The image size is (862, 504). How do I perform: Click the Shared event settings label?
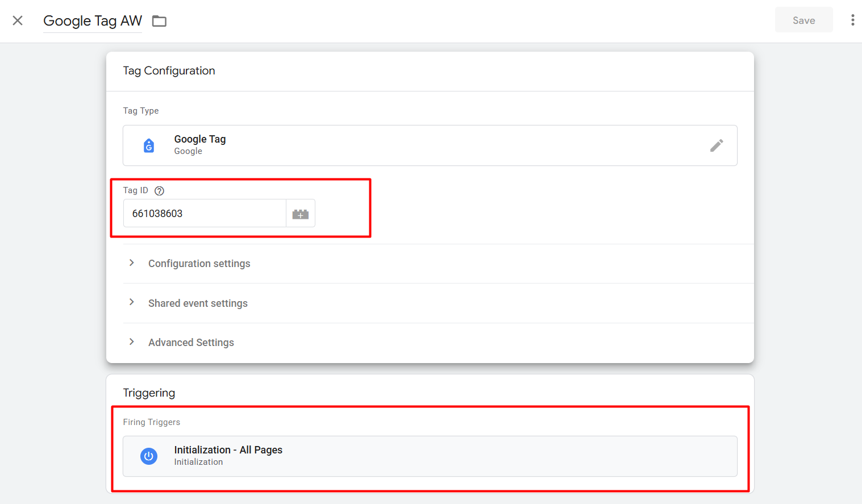[198, 303]
